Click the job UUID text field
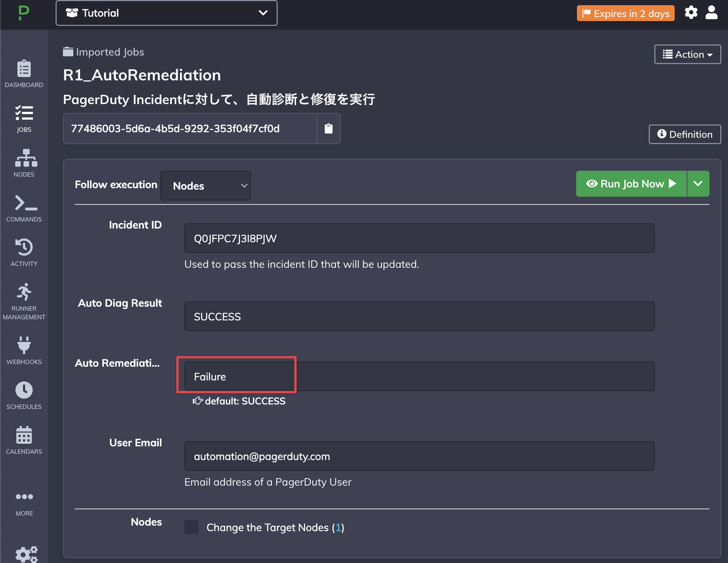Viewport: 728px width, 563px height. coord(190,129)
